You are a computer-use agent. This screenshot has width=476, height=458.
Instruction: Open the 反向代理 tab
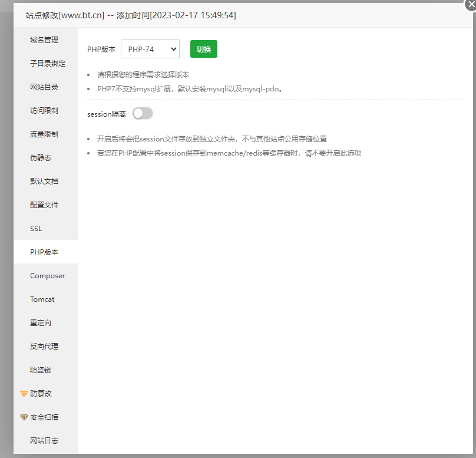(x=44, y=347)
